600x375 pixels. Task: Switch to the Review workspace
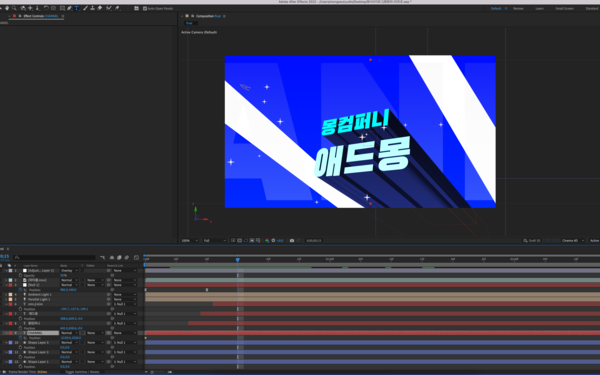[518, 8]
